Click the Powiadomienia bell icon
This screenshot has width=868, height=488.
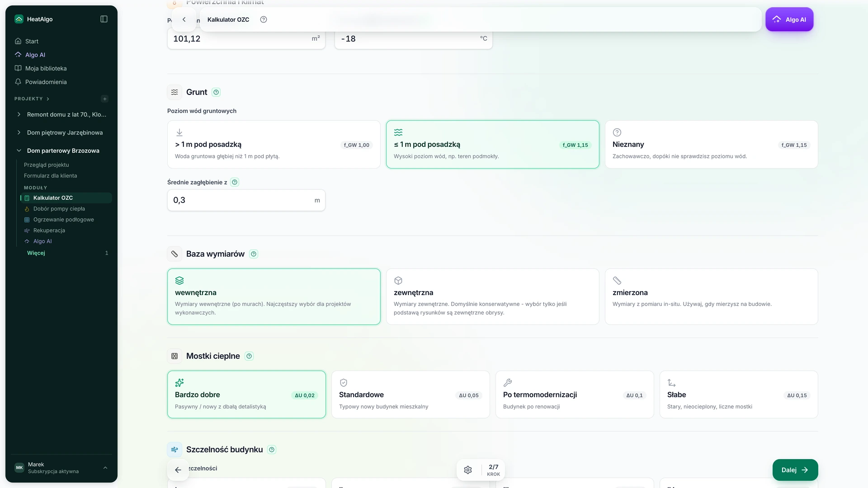18,82
